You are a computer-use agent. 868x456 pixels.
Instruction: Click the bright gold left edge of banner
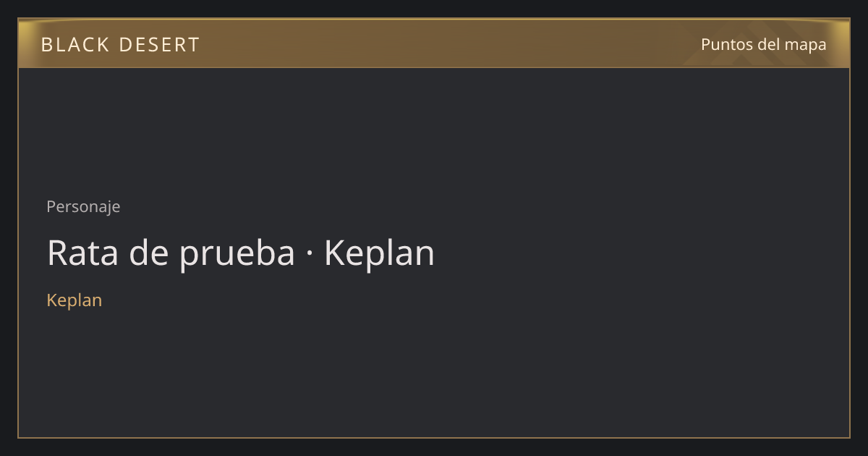point(26,43)
